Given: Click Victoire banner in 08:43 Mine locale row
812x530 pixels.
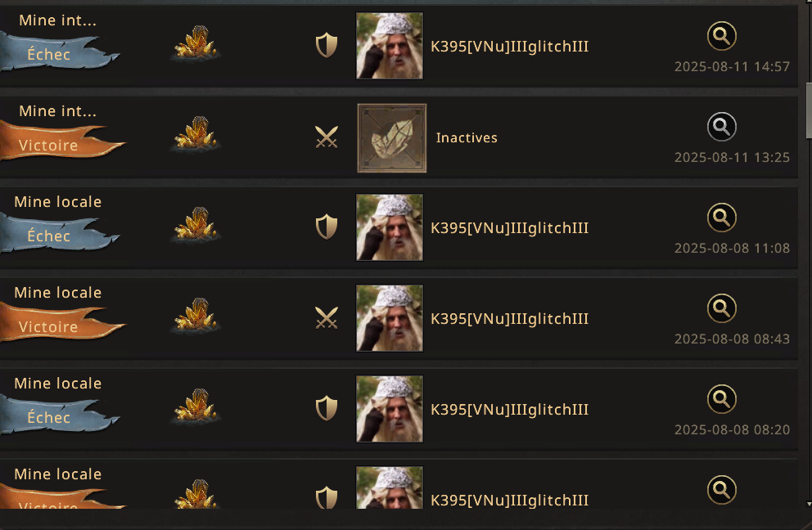Looking at the screenshot, I should 61,325.
